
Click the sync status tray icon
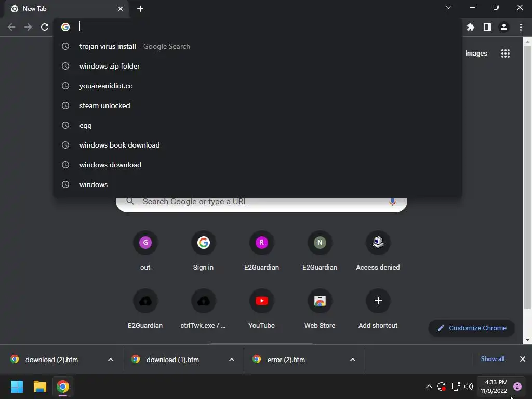click(x=442, y=387)
